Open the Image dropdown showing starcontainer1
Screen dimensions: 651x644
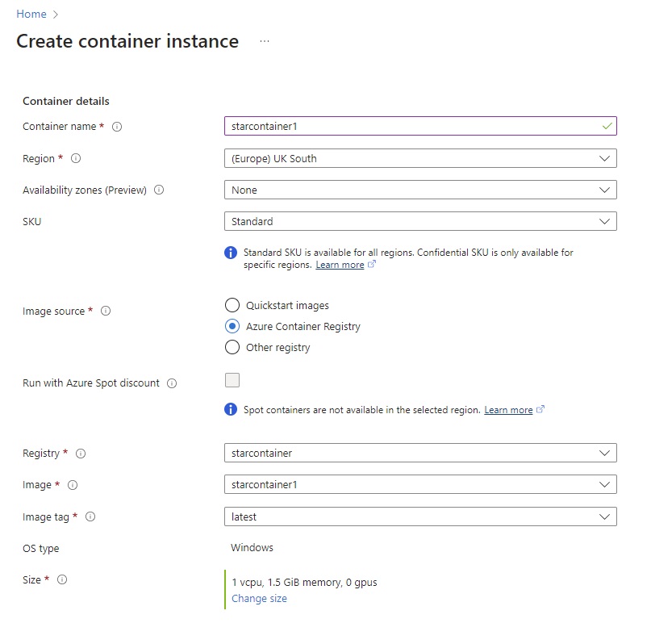420,484
